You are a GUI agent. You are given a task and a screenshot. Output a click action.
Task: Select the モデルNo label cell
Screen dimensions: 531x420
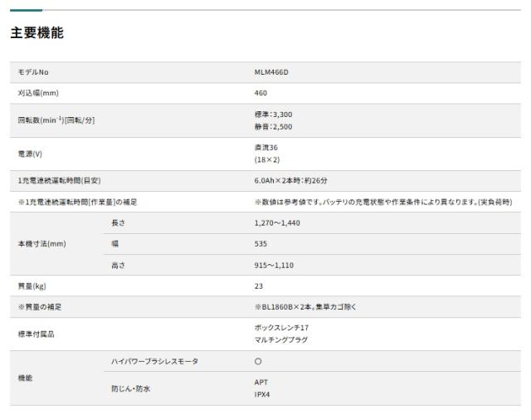(x=33, y=72)
